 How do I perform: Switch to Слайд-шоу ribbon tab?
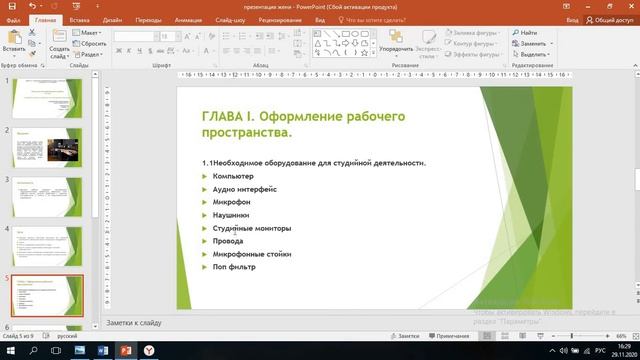230,20
